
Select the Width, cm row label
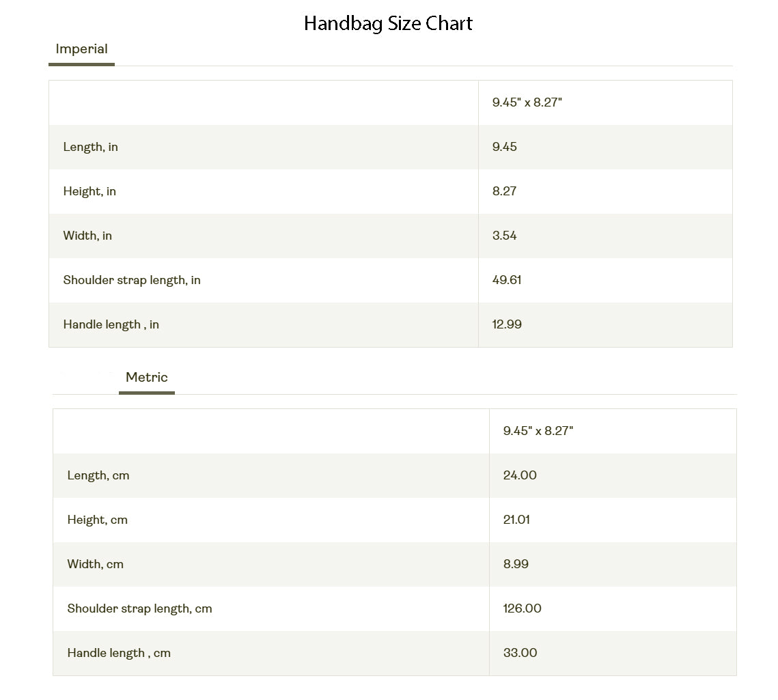pyautogui.click(x=95, y=564)
